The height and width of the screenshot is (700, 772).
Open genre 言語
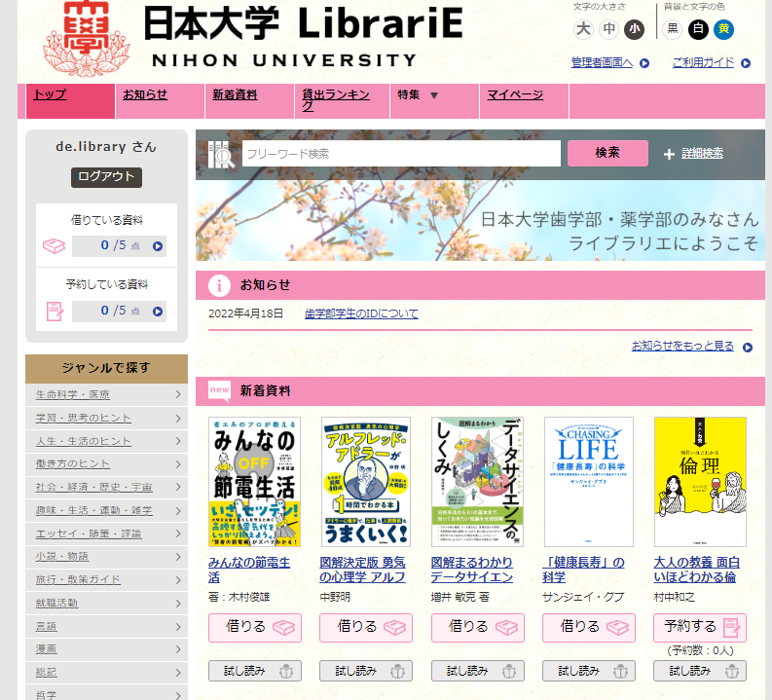(106, 627)
